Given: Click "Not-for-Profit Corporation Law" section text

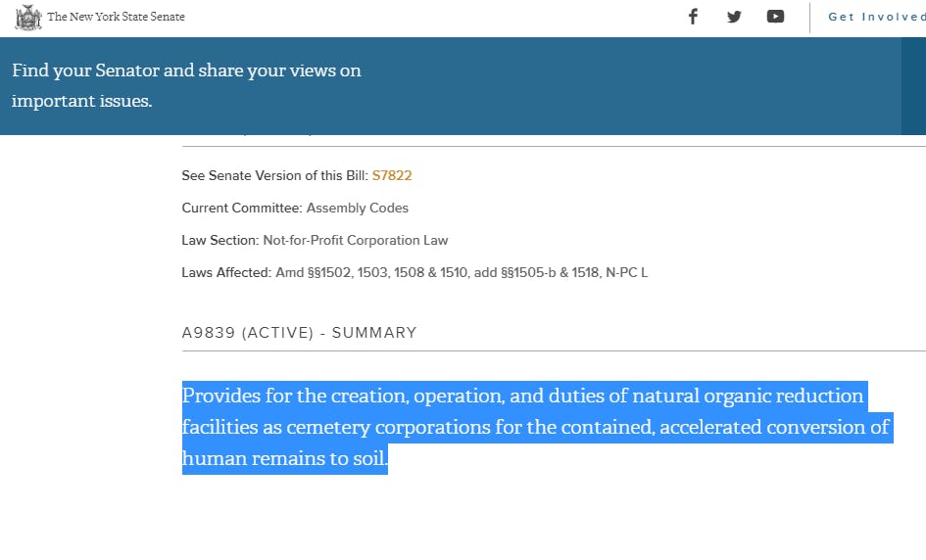Looking at the screenshot, I should [356, 241].
